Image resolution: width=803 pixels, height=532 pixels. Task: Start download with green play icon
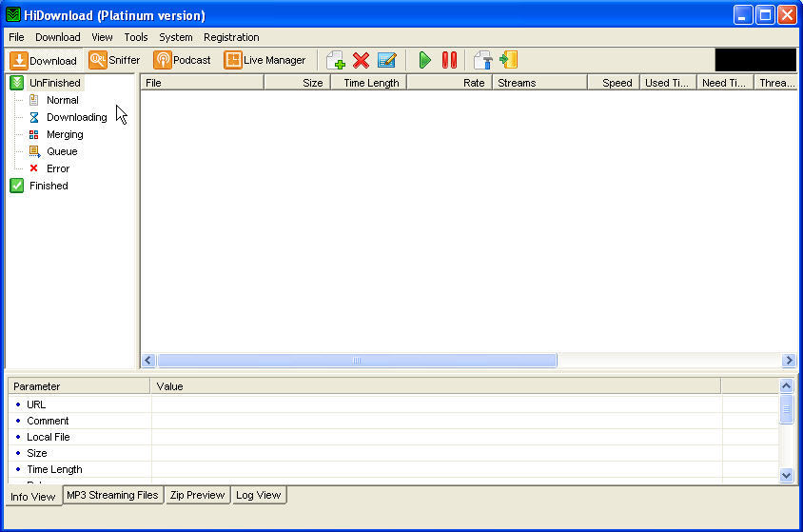pos(424,60)
